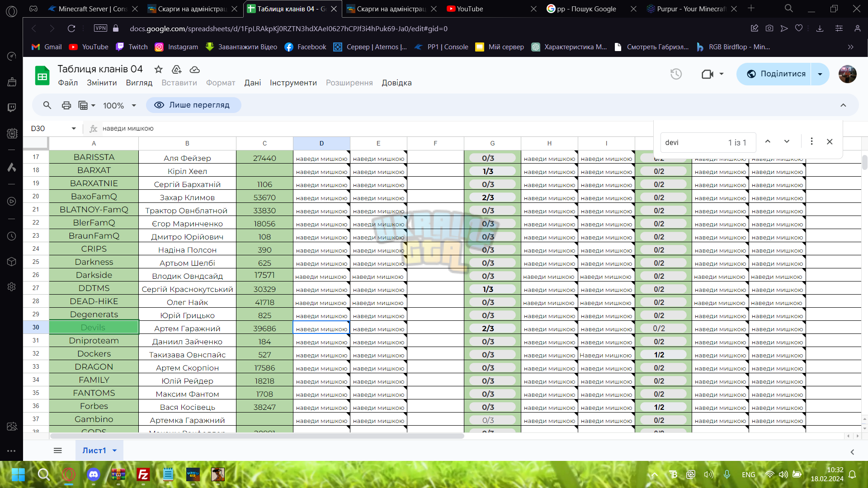Open the Інструменти menu
Screen dimensions: 868x488
click(293, 83)
